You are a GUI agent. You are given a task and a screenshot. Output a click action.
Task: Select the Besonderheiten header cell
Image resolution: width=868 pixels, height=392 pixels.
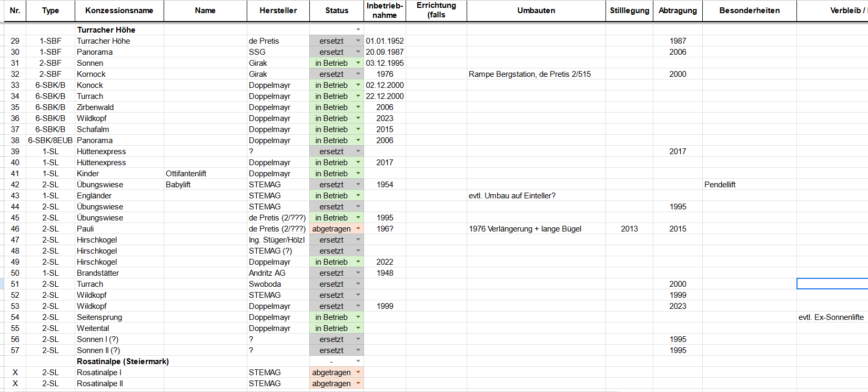749,11
